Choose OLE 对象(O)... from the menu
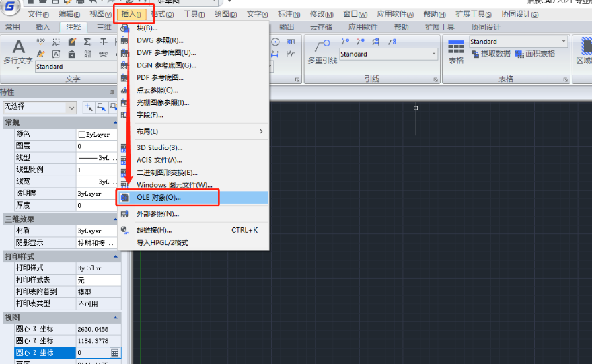The image size is (592, 364). tap(193, 198)
